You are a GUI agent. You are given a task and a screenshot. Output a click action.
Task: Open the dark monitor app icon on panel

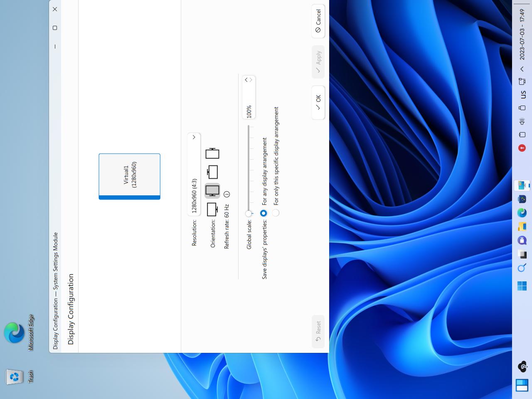[522, 199]
